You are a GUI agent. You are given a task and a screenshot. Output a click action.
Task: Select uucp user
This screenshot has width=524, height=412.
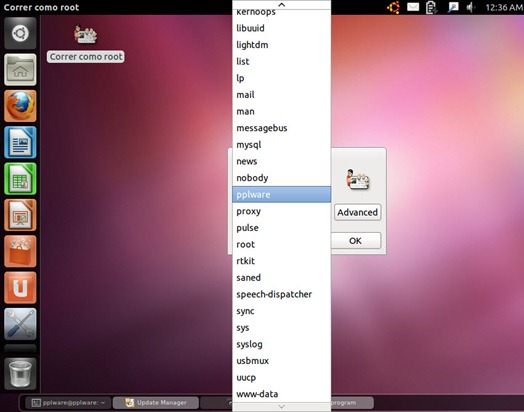[282, 378]
